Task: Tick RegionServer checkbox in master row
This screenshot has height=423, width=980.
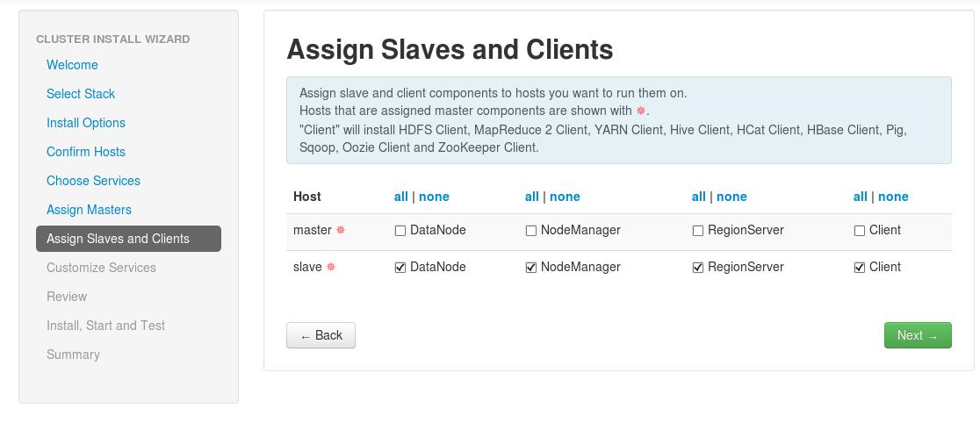Action: tap(698, 231)
